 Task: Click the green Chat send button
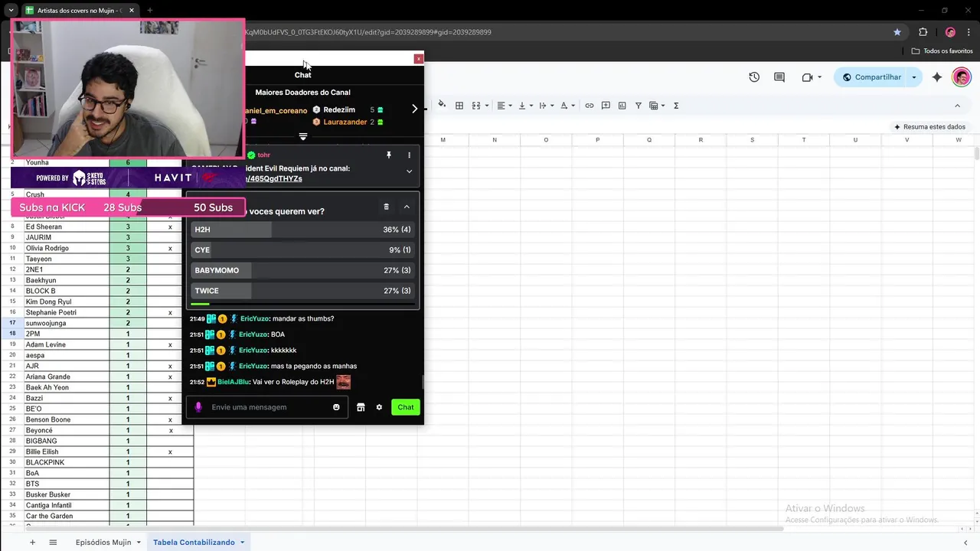pyautogui.click(x=406, y=407)
